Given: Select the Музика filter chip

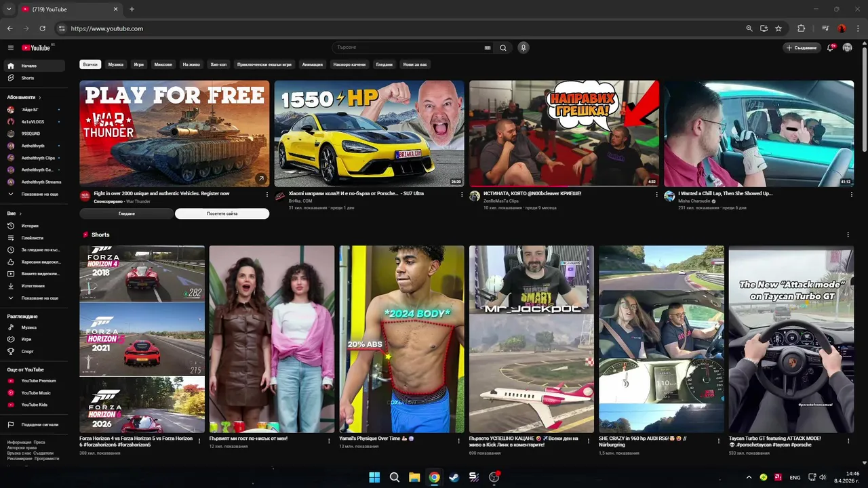Looking at the screenshot, I should [x=116, y=64].
